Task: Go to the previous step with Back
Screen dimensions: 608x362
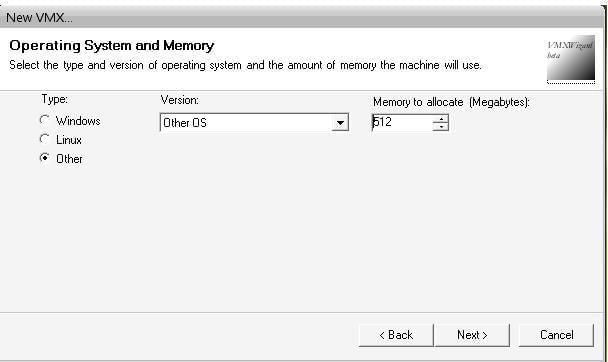Action: (x=396, y=335)
